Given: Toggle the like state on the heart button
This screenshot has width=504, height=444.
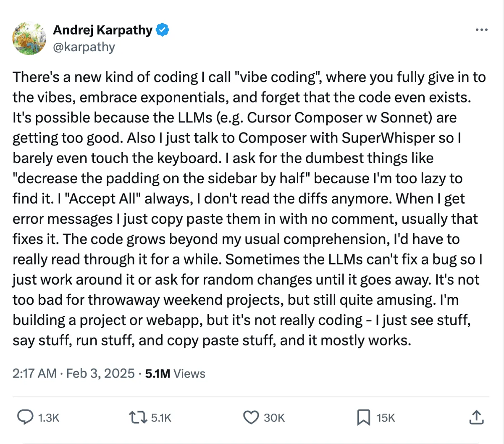Looking at the screenshot, I should tap(251, 418).
